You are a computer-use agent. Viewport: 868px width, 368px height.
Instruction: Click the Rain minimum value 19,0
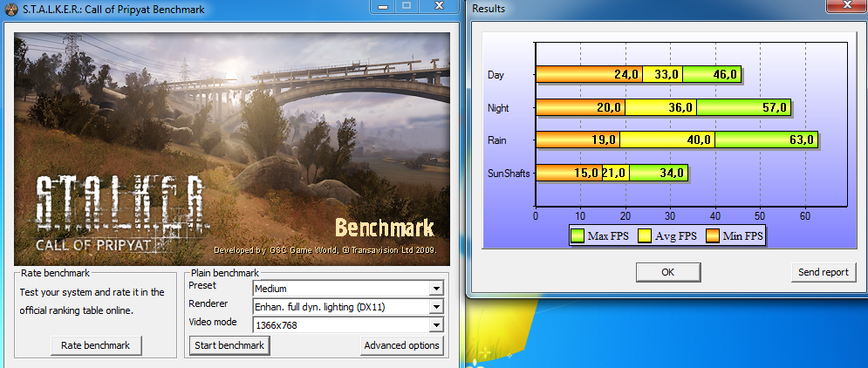point(604,140)
